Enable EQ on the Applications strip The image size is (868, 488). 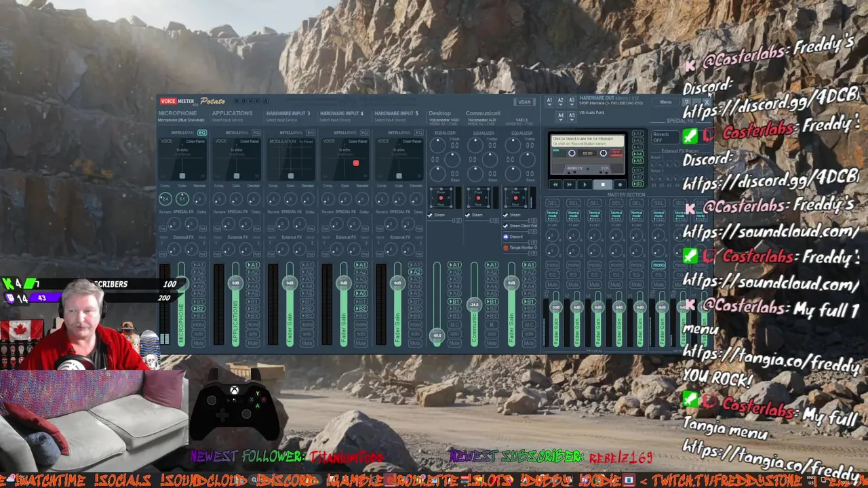(x=256, y=133)
